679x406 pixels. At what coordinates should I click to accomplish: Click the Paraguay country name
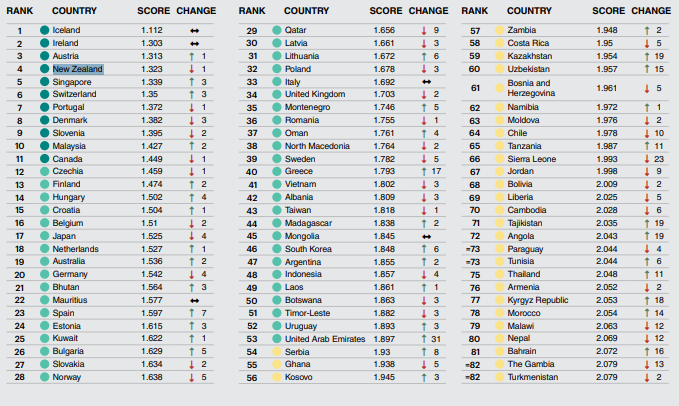coord(525,249)
